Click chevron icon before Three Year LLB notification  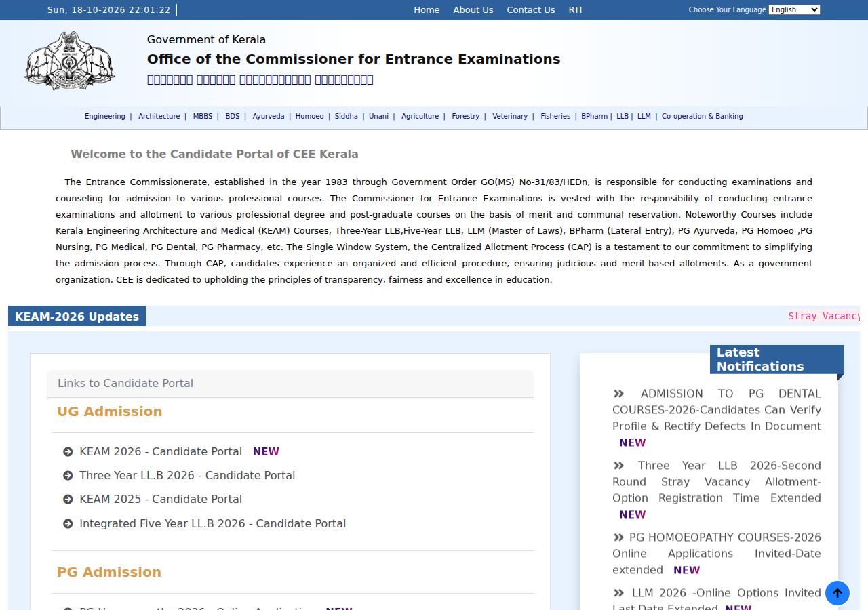click(x=618, y=466)
